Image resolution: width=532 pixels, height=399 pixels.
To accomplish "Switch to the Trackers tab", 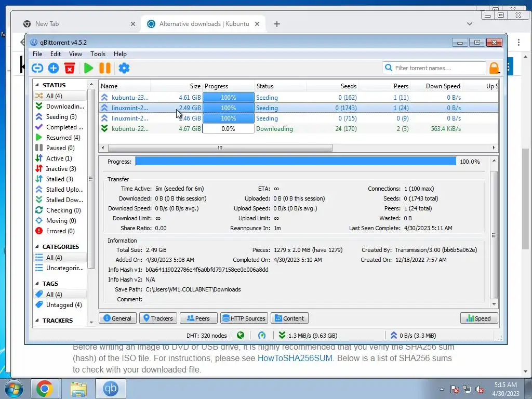I will click(x=158, y=318).
